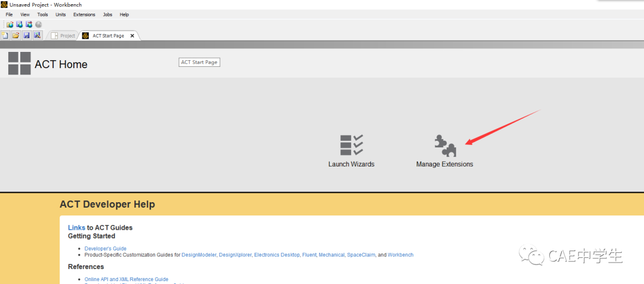The image size is (644, 284).
Task: Create a new project with blank page icon
Action: 5,35
